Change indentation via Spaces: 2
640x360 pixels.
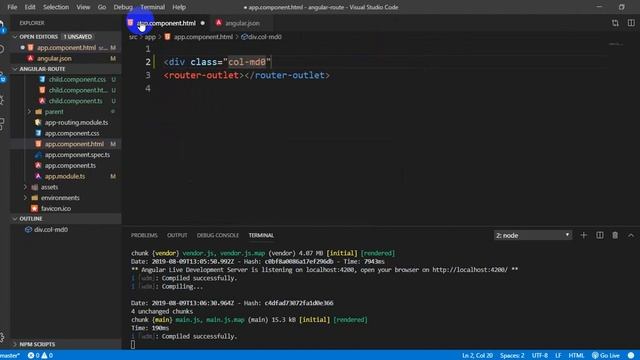512,356
